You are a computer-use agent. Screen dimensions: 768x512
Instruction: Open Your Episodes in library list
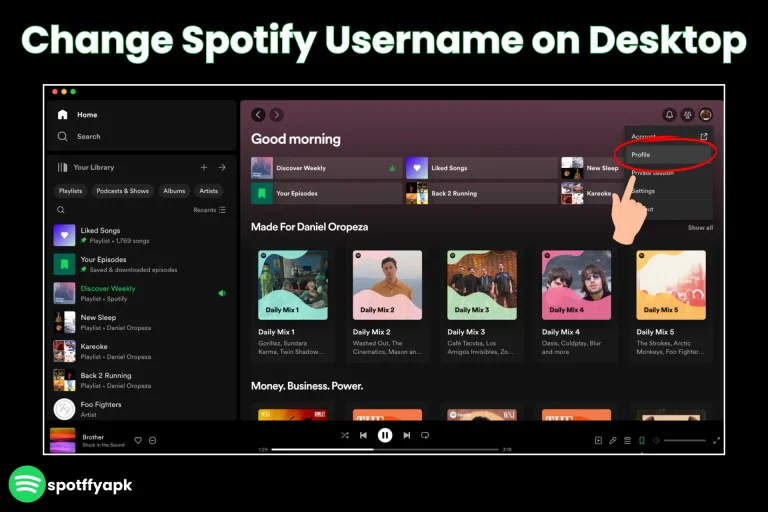click(140, 264)
